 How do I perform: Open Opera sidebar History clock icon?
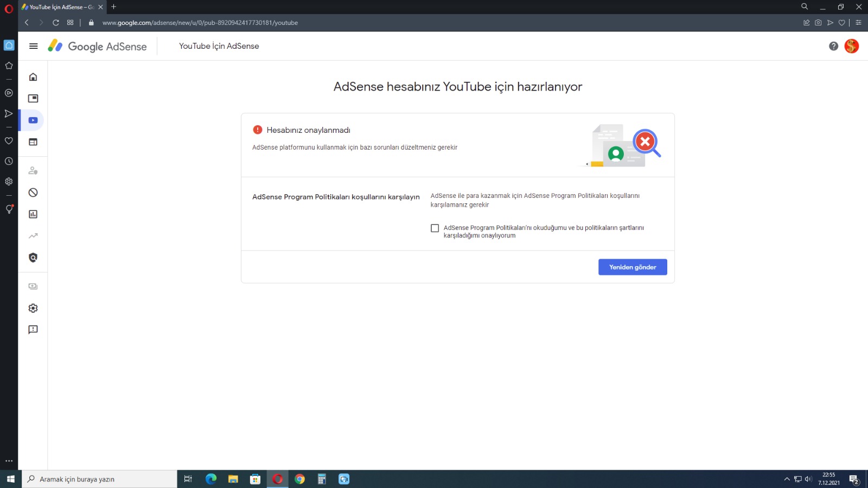(9, 161)
